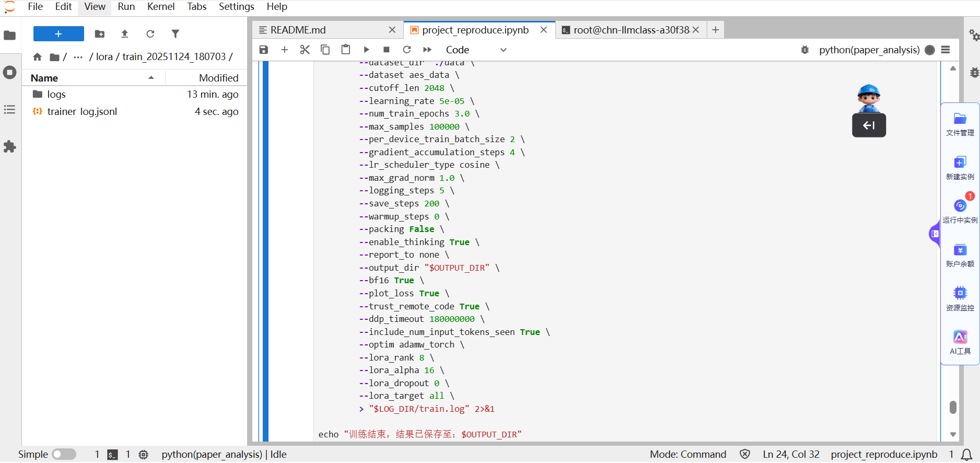980x463 pixels.
Task: Restart kernel and run all cells
Action: tap(427, 50)
